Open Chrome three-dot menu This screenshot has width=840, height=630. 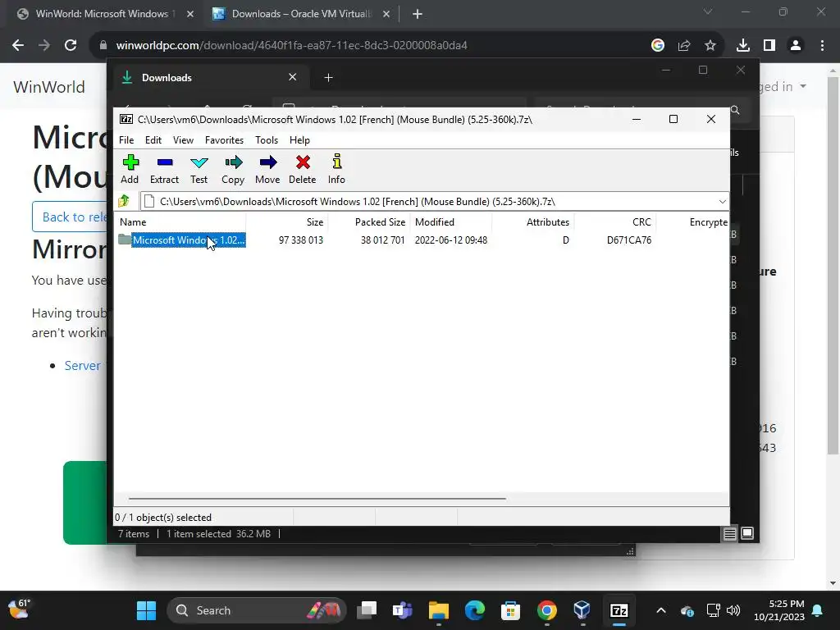pyautogui.click(x=822, y=46)
